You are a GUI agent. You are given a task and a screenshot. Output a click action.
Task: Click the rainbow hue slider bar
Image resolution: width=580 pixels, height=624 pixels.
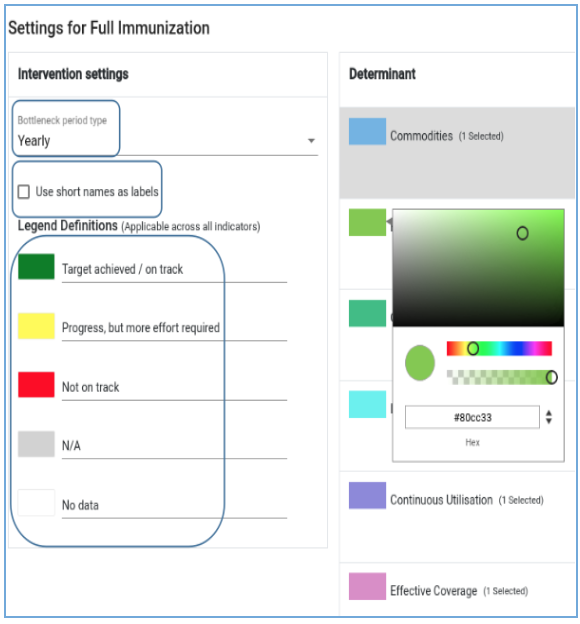pyautogui.click(x=499, y=348)
